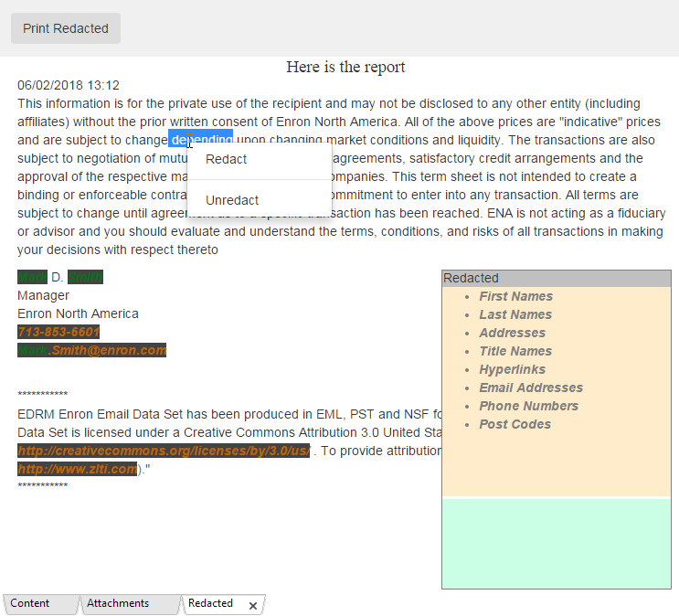The width and height of the screenshot is (679, 616).
Task: Select Phone Numbers in Redacted list
Action: 528,406
